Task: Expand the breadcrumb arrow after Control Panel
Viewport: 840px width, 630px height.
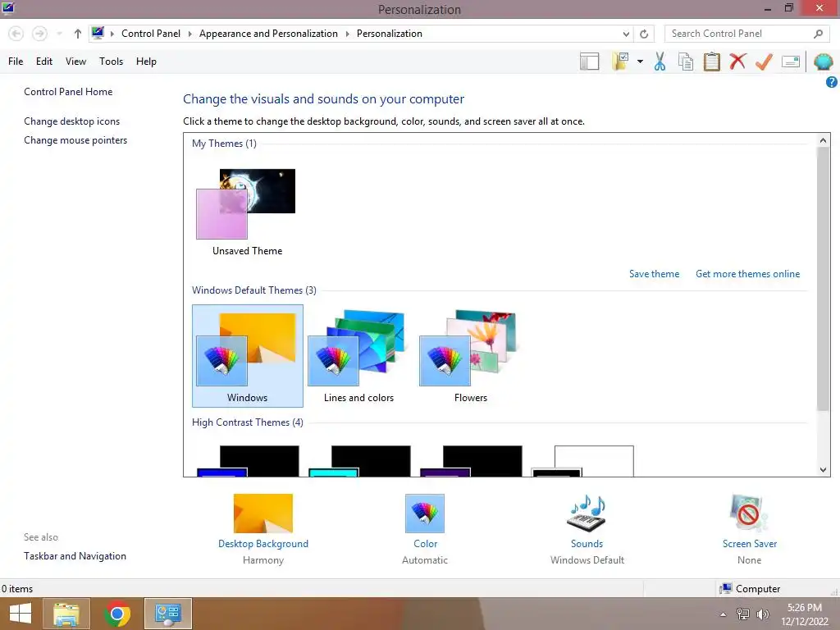Action: coord(189,34)
